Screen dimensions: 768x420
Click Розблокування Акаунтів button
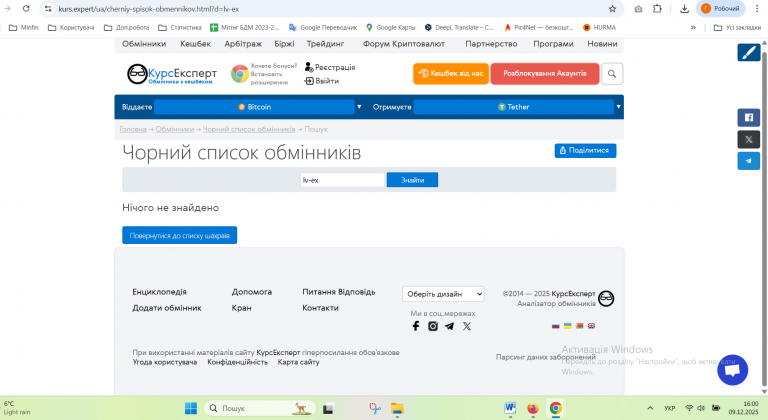(545, 74)
